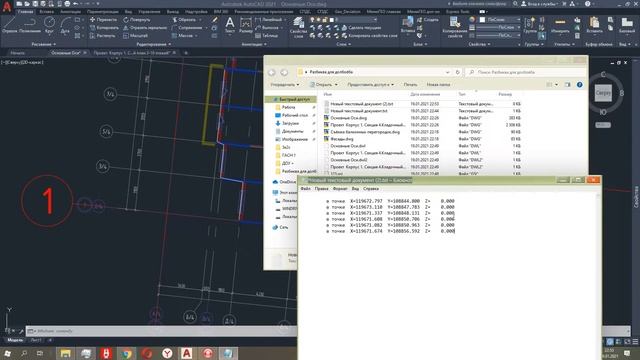Open Главная ribbon tab

click(25, 12)
